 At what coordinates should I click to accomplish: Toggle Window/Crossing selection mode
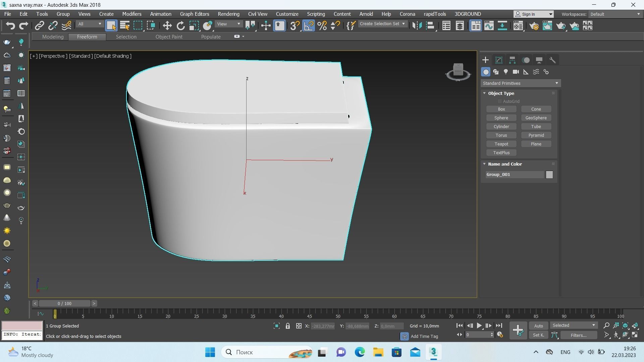tap(151, 26)
